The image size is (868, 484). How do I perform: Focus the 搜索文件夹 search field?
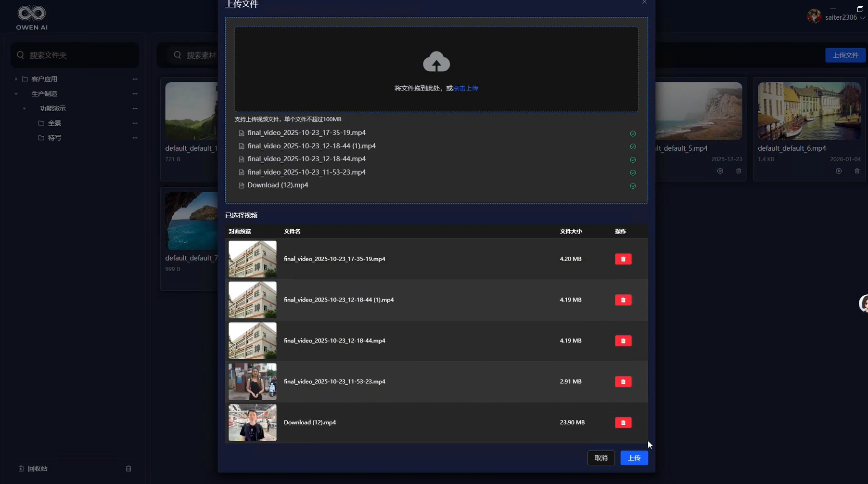point(79,55)
